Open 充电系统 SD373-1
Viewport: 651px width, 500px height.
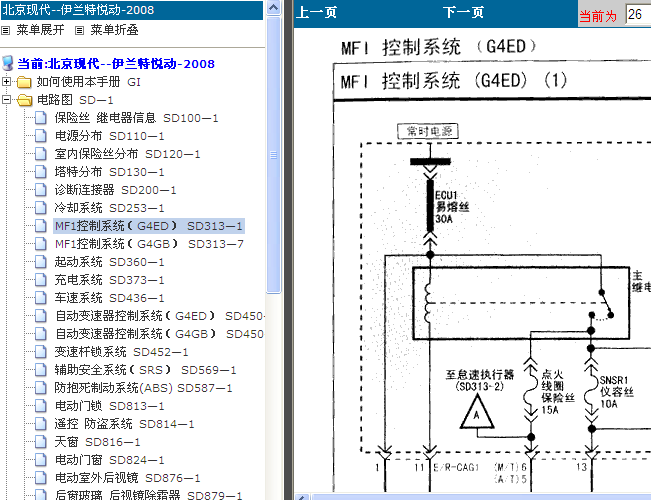[x=109, y=280]
